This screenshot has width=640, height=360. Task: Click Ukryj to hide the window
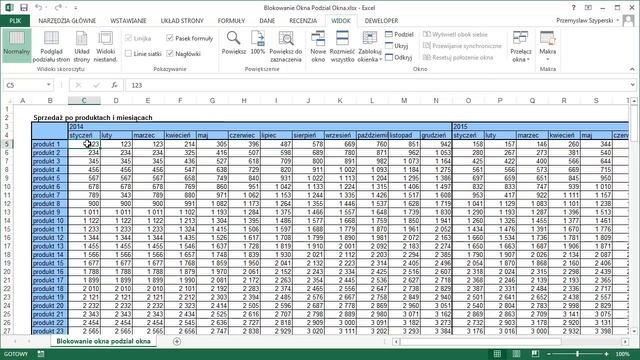397,46
